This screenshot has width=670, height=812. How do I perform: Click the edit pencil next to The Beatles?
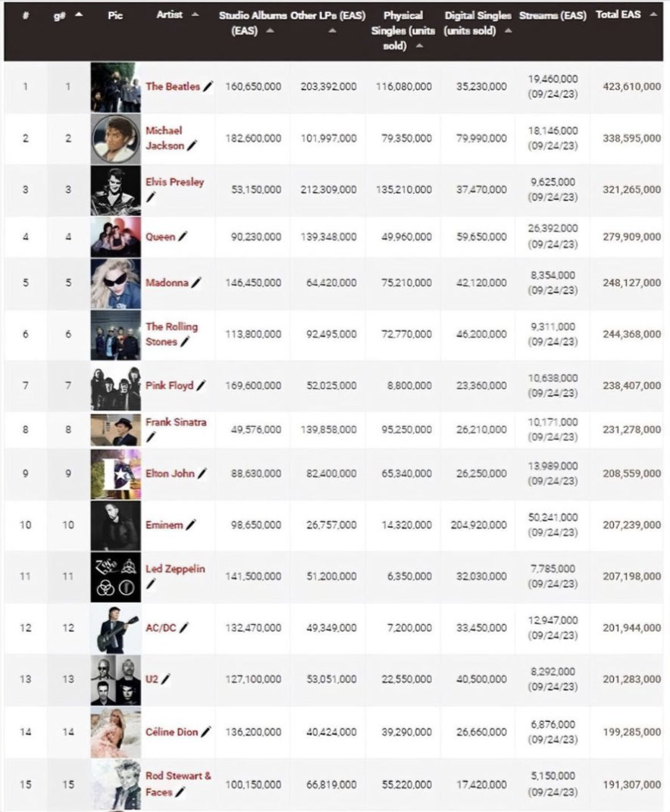point(208,87)
